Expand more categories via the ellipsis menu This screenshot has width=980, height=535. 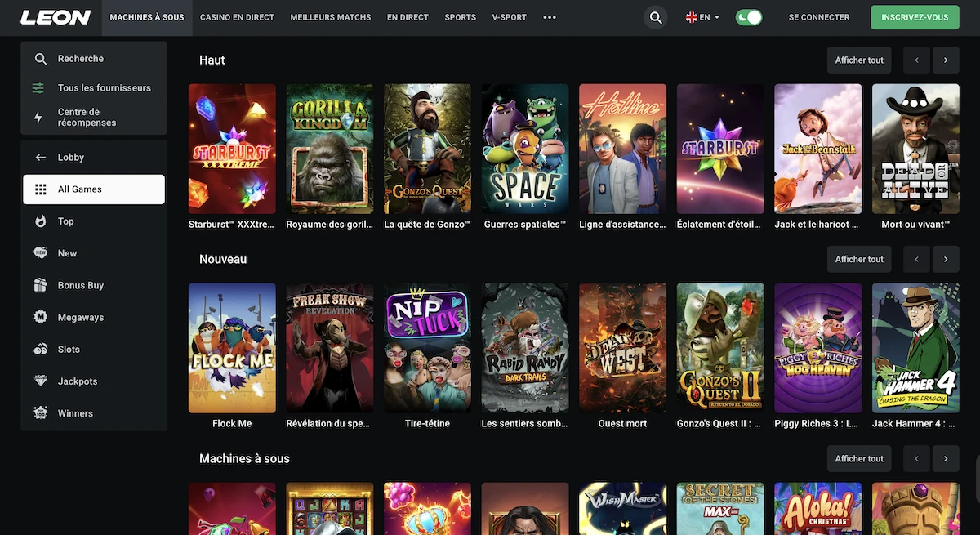(549, 16)
